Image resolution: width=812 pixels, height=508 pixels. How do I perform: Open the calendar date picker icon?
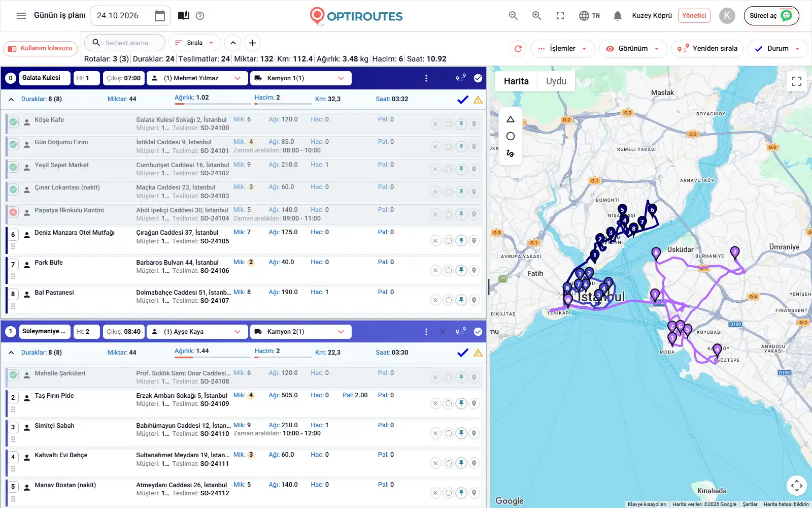(160, 16)
